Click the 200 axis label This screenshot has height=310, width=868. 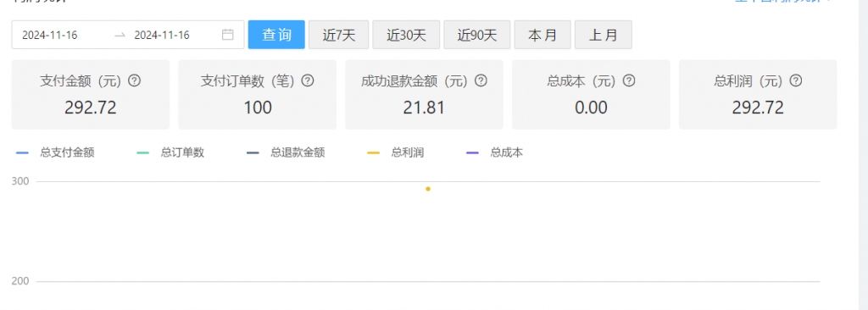pos(20,281)
